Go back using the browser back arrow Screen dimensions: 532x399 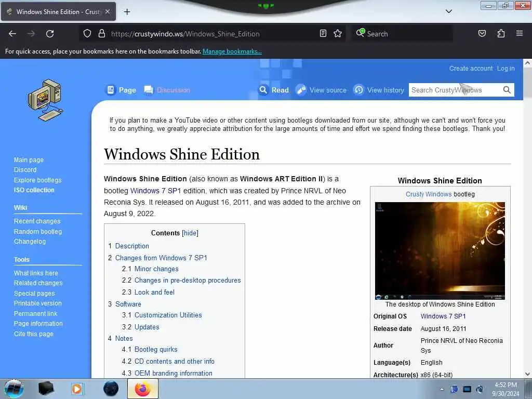pos(12,34)
